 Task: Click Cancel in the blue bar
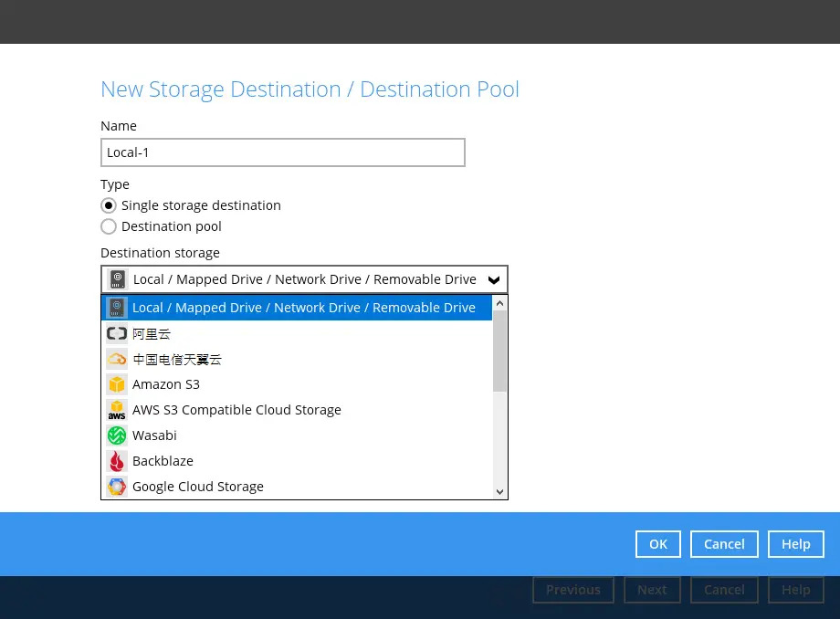tap(724, 544)
